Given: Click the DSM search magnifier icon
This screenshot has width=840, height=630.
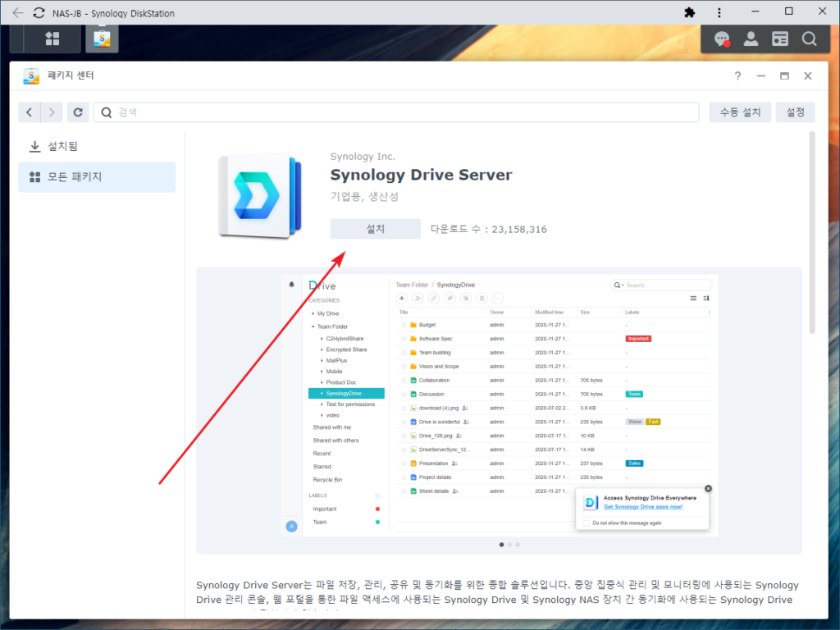Looking at the screenshot, I should pos(809,38).
